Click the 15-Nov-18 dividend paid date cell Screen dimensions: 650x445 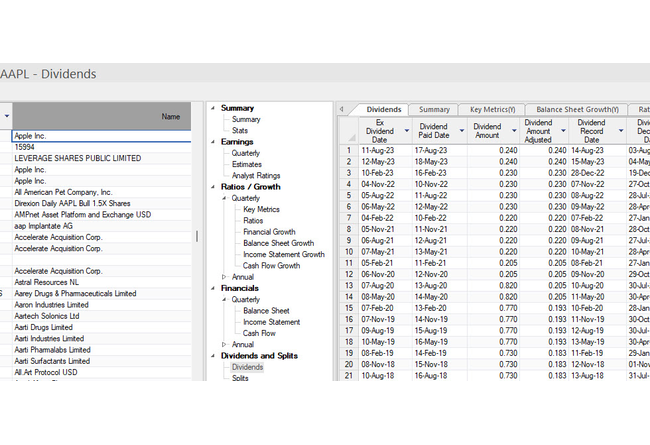pos(440,365)
